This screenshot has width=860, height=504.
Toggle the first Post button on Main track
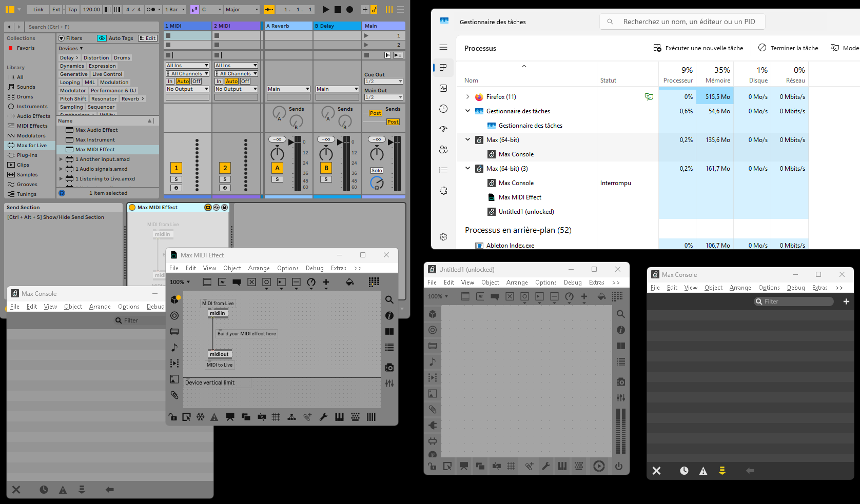coord(375,113)
